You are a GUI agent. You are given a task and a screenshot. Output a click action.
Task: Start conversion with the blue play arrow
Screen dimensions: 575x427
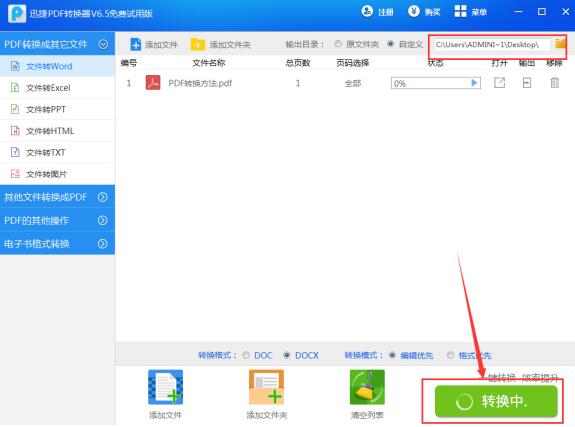coord(474,83)
